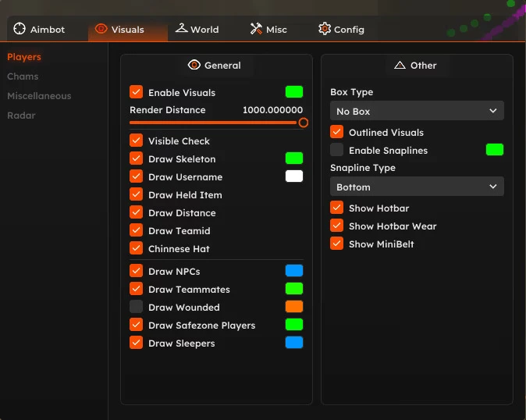Viewport: 526px width, 420px height.
Task: Toggle the Outlined Visuals checkbox
Action: [337, 132]
